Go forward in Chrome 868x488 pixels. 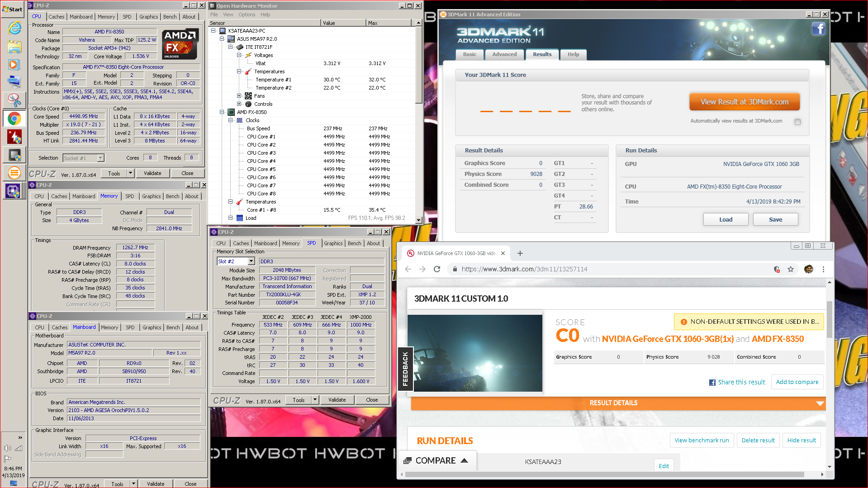pyautogui.click(x=422, y=269)
